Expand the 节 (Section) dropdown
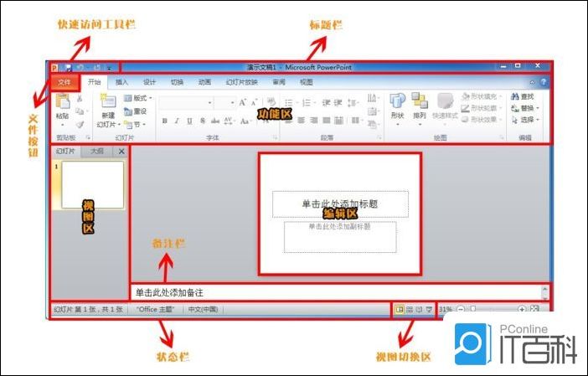The image size is (588, 376). pos(135,124)
